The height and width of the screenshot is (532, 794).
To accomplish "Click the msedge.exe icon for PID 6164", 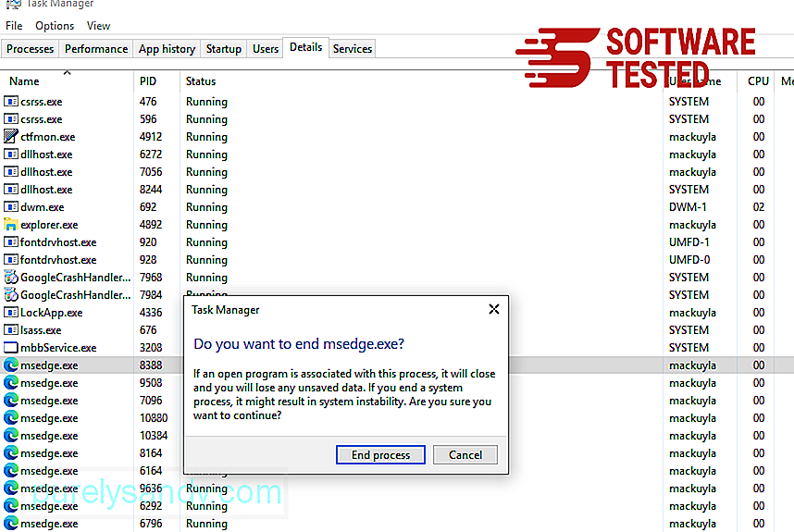I will 10,471.
